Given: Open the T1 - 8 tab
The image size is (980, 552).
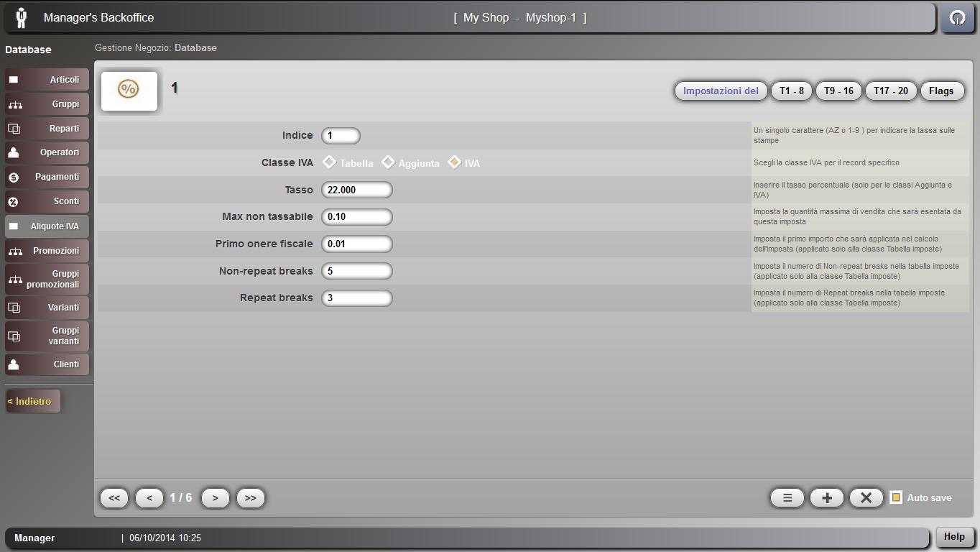Looking at the screenshot, I should tap(792, 91).
